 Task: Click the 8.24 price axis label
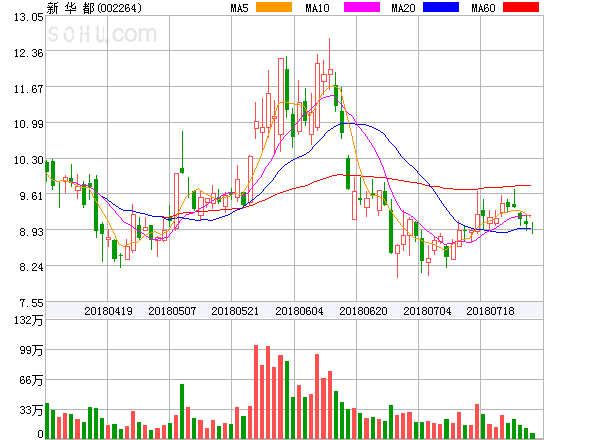tap(31, 267)
